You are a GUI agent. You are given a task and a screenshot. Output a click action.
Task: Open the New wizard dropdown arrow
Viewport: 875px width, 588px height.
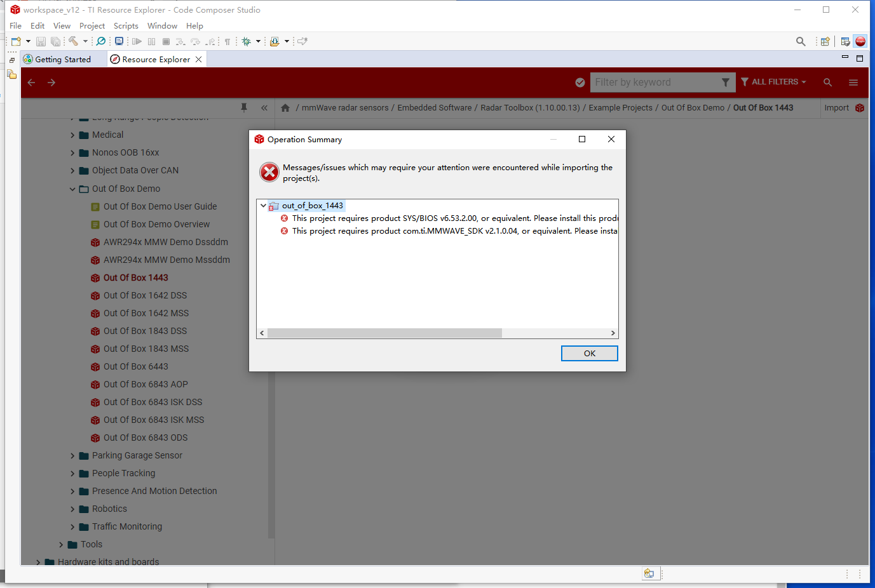[x=28, y=41]
